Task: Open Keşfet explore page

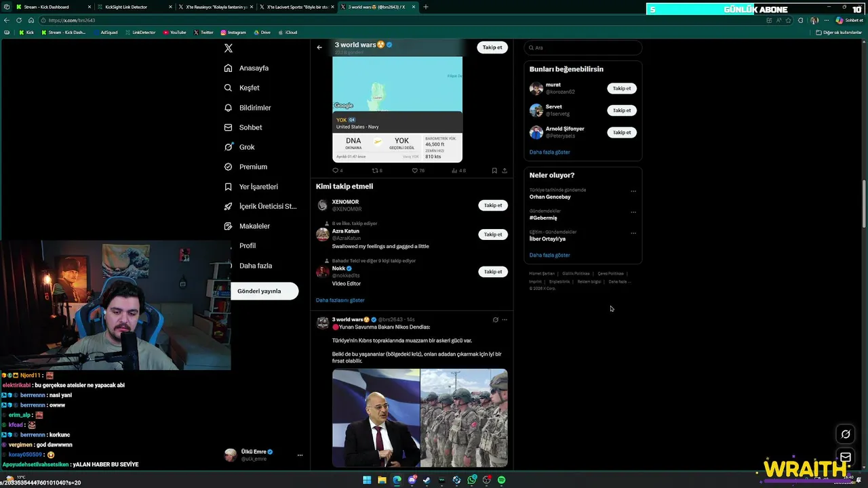Action: point(242,87)
